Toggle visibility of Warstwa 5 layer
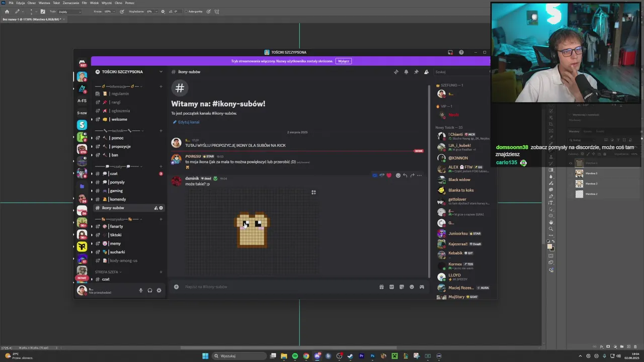 [x=571, y=173]
